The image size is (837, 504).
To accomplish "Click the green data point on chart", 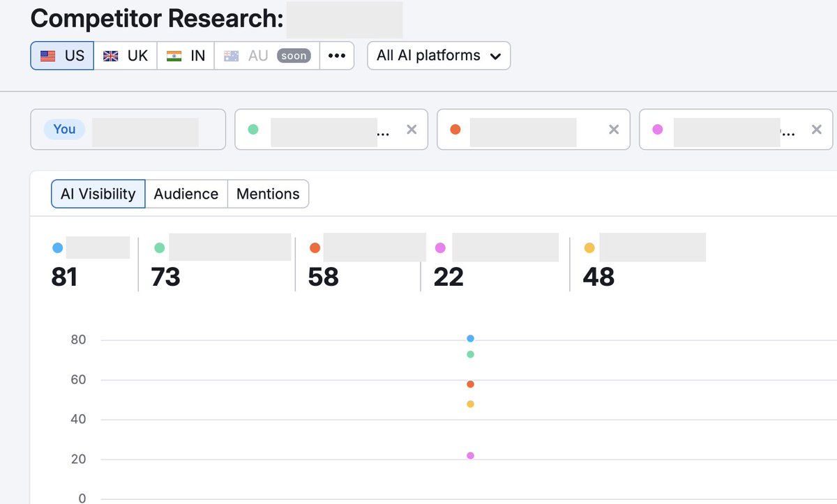I will 470,354.
